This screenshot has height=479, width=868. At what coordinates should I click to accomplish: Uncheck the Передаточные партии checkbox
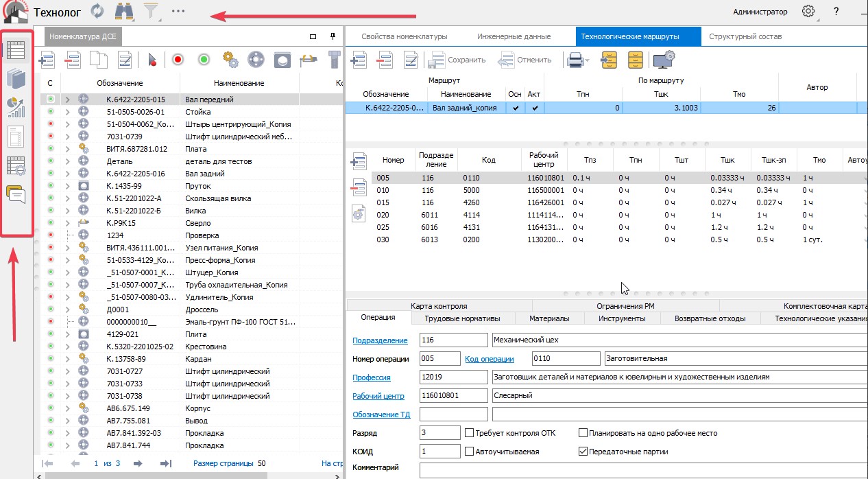point(583,452)
